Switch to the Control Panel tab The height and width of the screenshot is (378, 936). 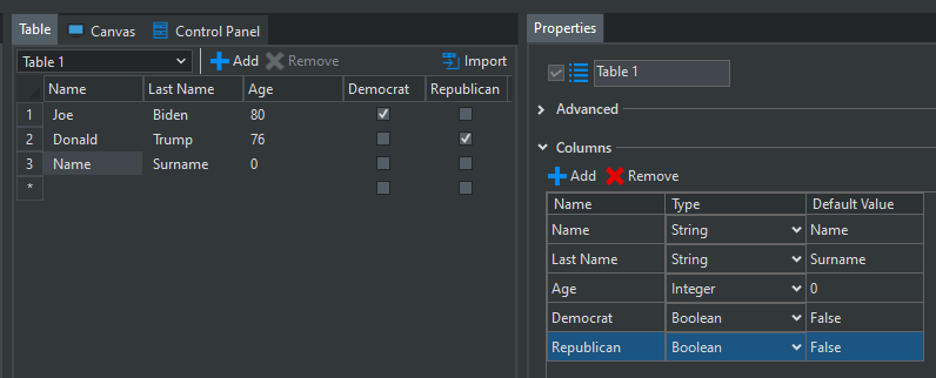206,31
